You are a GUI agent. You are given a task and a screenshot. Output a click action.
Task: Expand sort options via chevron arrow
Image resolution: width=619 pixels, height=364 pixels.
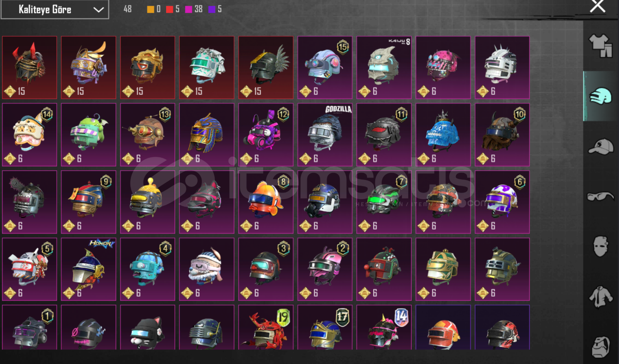tap(98, 10)
